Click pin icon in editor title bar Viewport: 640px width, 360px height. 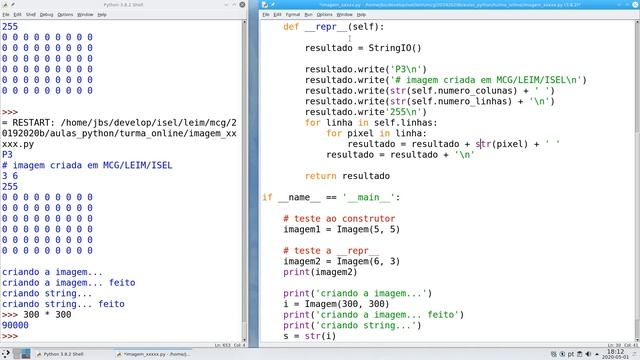(272, 4)
